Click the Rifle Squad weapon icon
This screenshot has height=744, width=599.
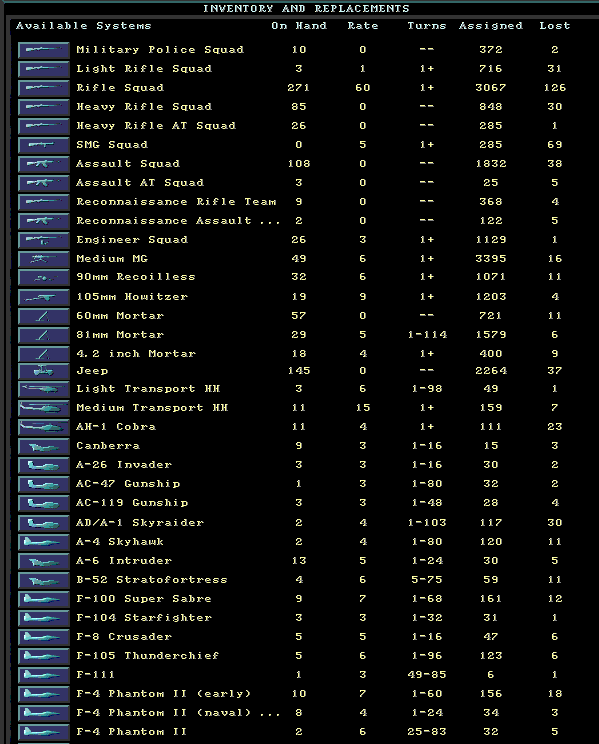(44, 88)
